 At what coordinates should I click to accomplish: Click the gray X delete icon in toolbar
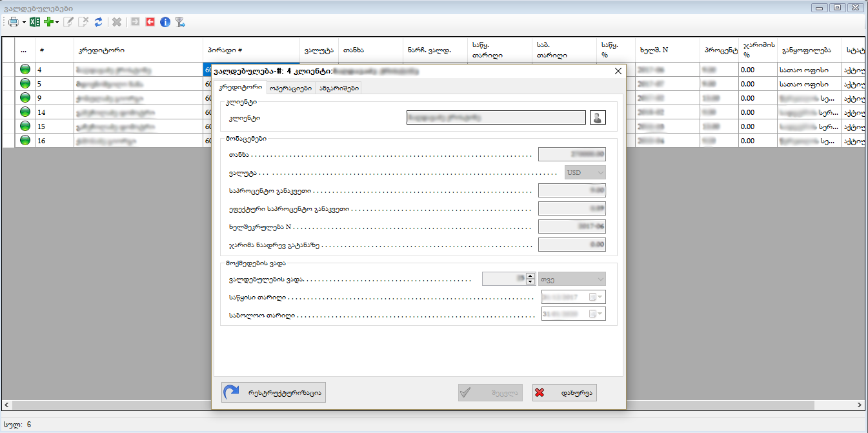click(117, 22)
